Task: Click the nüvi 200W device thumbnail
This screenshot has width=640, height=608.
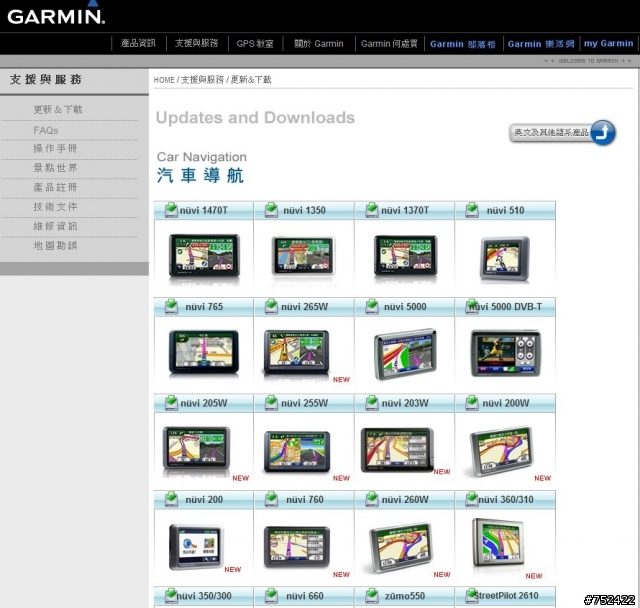Action: [502, 451]
